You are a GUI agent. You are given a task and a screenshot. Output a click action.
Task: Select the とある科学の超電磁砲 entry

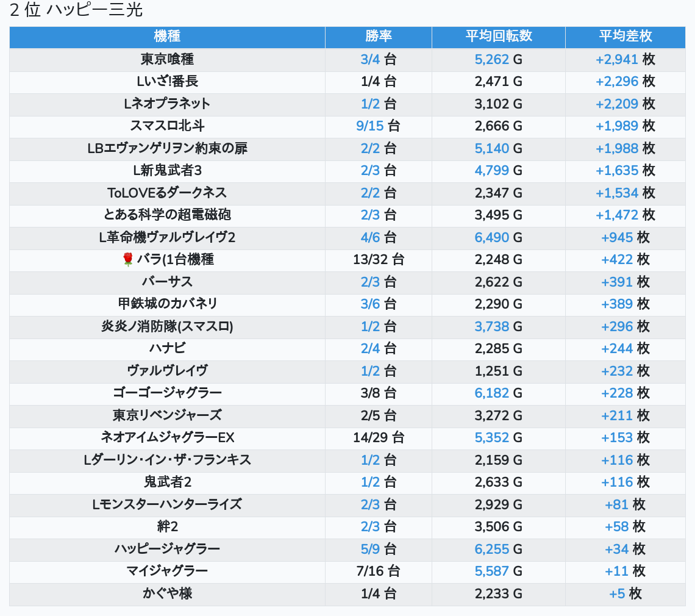point(167,215)
